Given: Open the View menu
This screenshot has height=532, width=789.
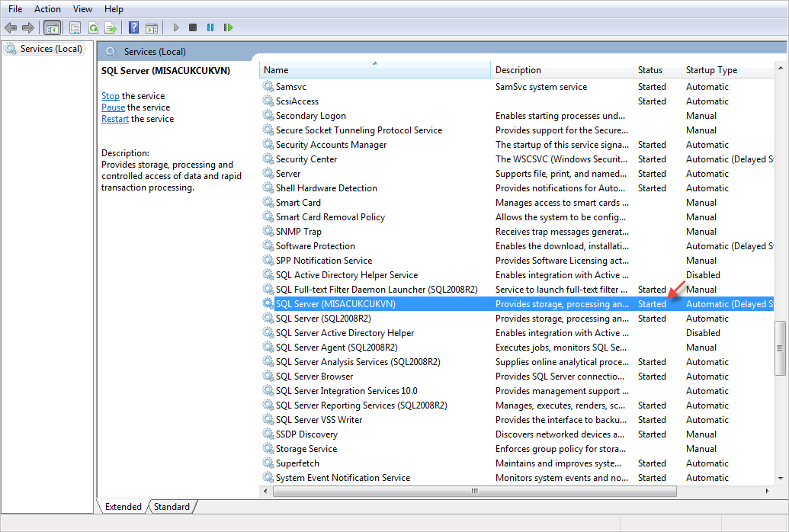Looking at the screenshot, I should pyautogui.click(x=82, y=9).
